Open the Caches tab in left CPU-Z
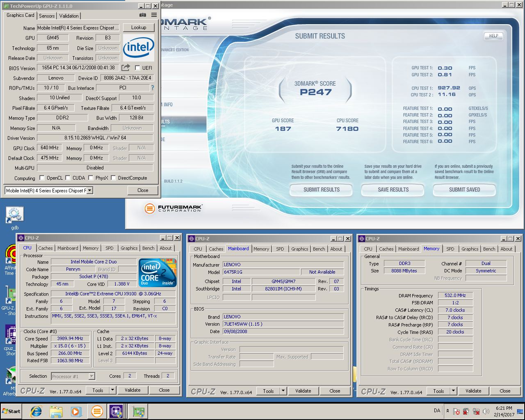Screen dimensions: 525x420 [x=46, y=248]
